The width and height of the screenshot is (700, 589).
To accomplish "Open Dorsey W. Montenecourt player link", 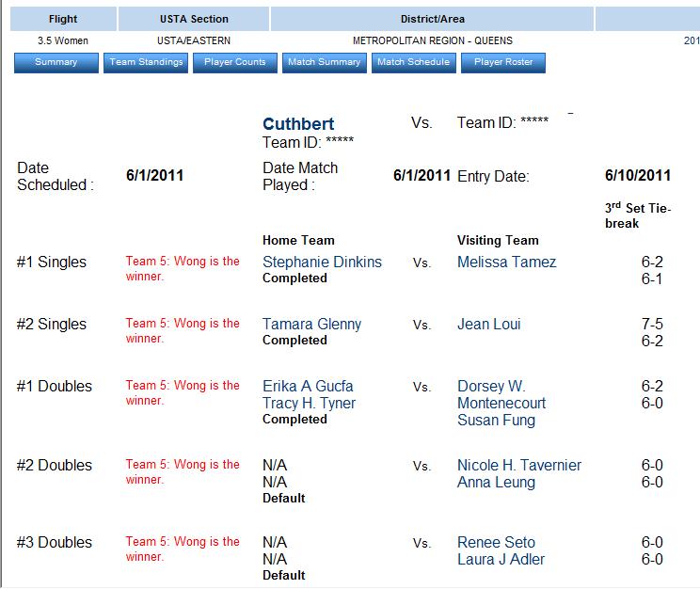I will click(501, 395).
